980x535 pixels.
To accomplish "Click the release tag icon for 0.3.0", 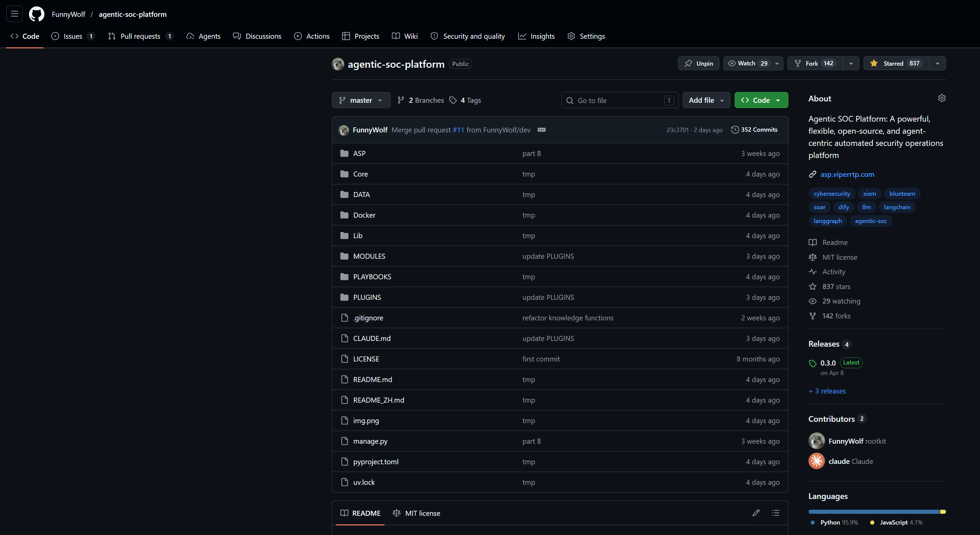I will pyautogui.click(x=813, y=363).
